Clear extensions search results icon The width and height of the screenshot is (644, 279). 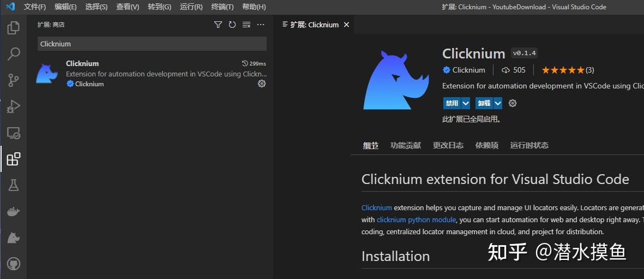[246, 25]
